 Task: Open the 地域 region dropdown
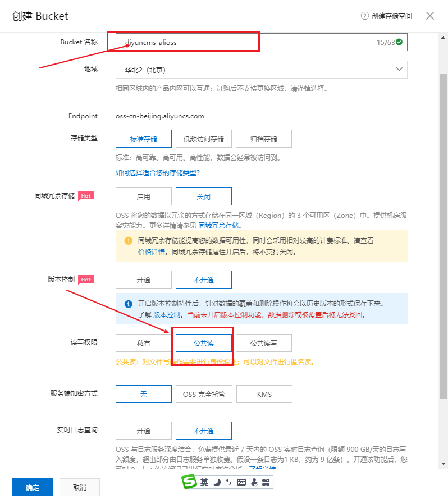[x=262, y=70]
